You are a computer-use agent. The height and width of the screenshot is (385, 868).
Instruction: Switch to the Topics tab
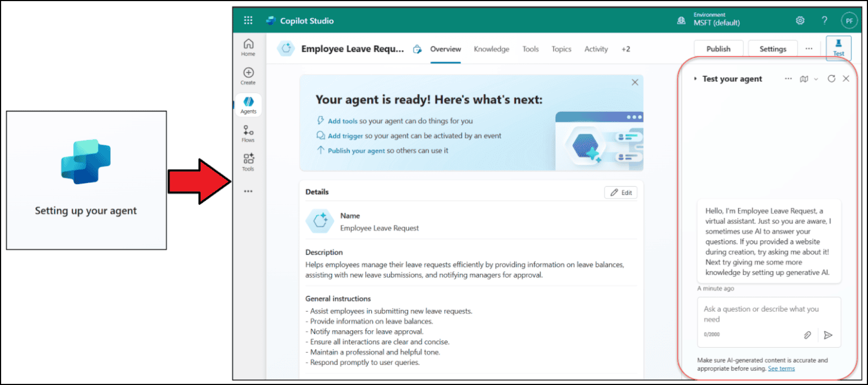pyautogui.click(x=561, y=49)
